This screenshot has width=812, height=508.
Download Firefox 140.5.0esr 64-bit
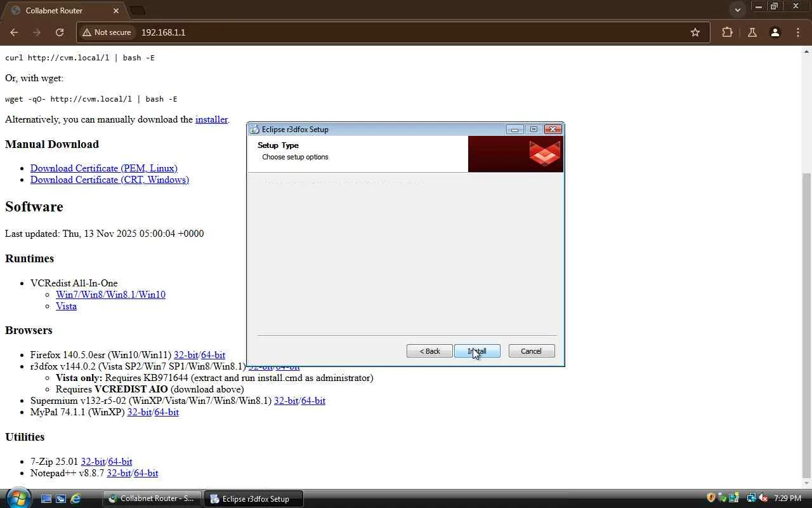point(213,355)
